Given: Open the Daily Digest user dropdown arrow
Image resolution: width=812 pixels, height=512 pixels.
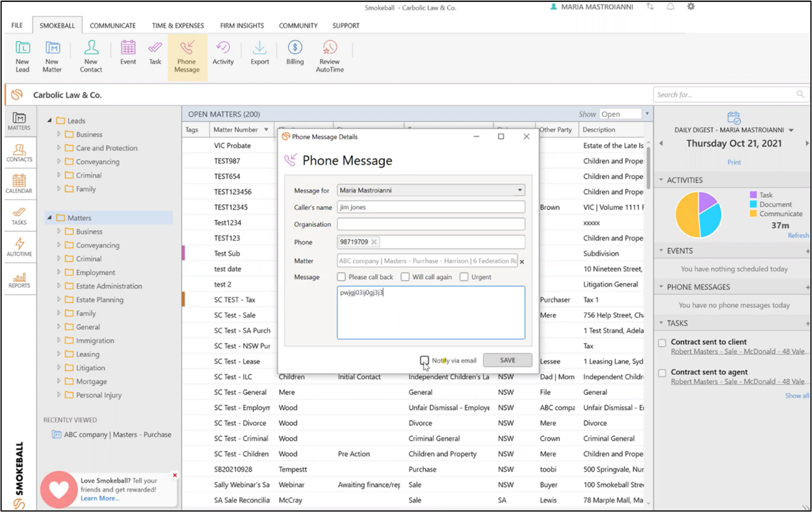Looking at the screenshot, I should 791,130.
